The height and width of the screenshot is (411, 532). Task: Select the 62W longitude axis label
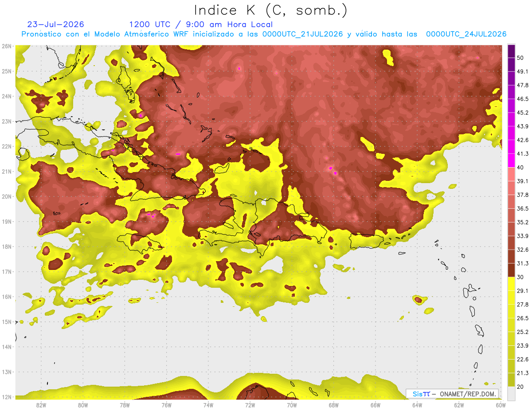point(459,405)
